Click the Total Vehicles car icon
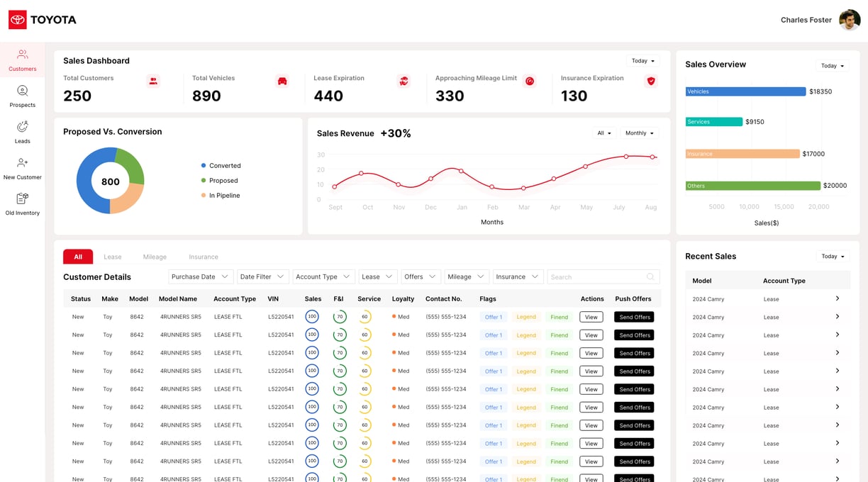 [x=282, y=82]
